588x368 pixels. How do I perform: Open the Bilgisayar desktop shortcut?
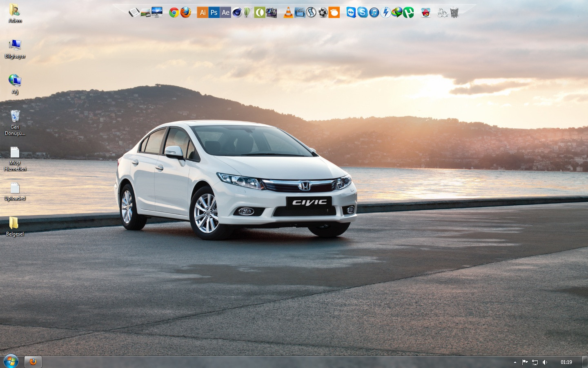15,45
